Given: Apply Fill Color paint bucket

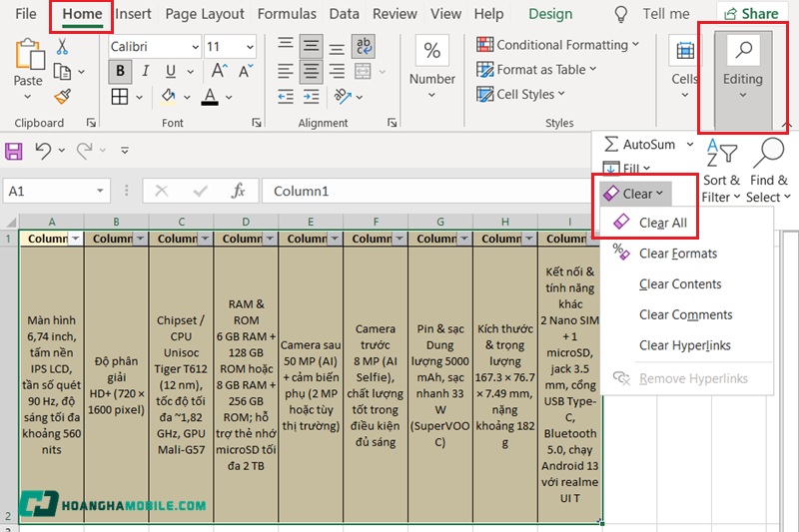Looking at the screenshot, I should (169, 96).
